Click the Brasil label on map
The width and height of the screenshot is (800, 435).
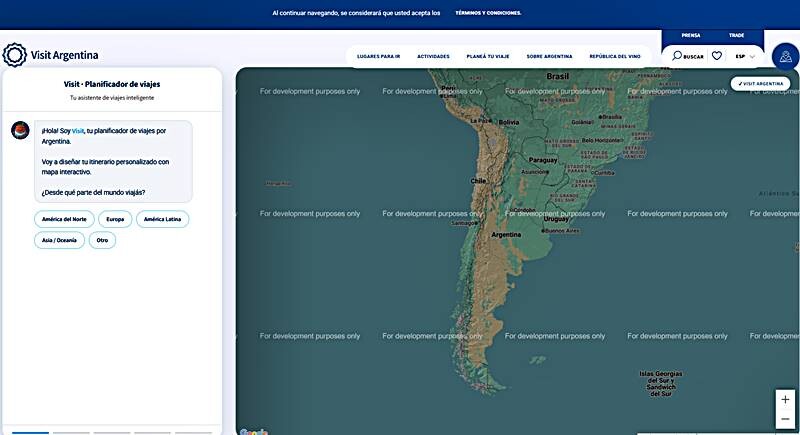click(557, 76)
